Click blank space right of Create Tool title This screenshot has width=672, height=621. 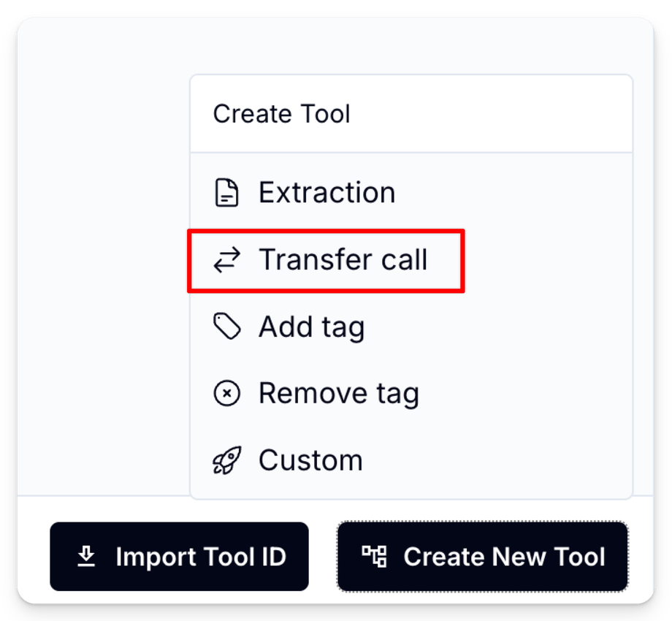tap(497, 114)
